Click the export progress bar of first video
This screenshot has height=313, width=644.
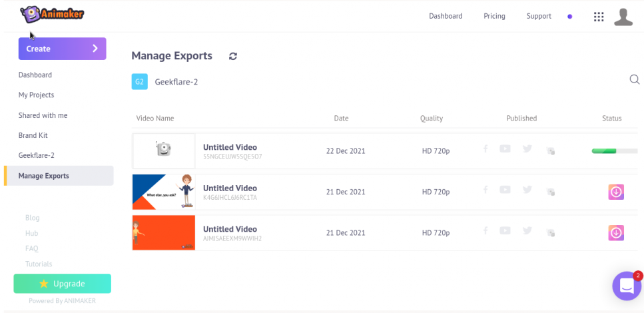613,151
